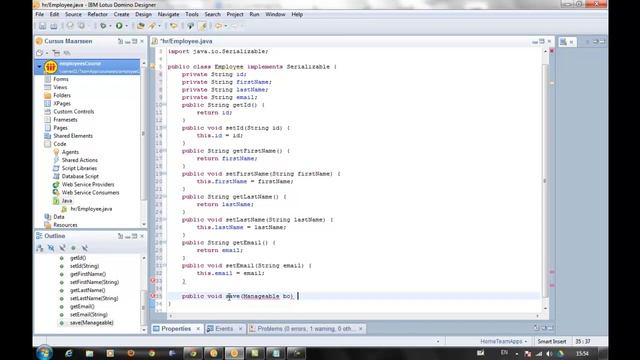Open hr/Employee.java in the navigator
The image size is (640, 360).
click(x=91, y=209)
